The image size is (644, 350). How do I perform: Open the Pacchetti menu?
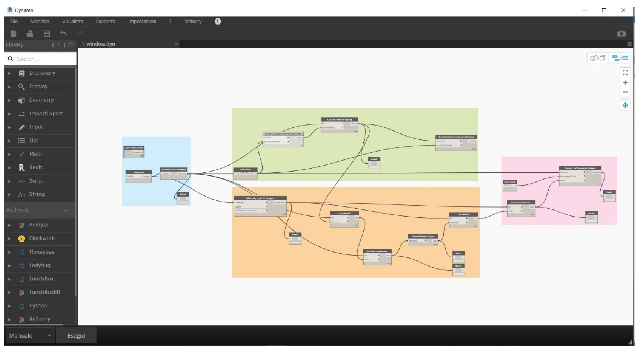(x=106, y=22)
